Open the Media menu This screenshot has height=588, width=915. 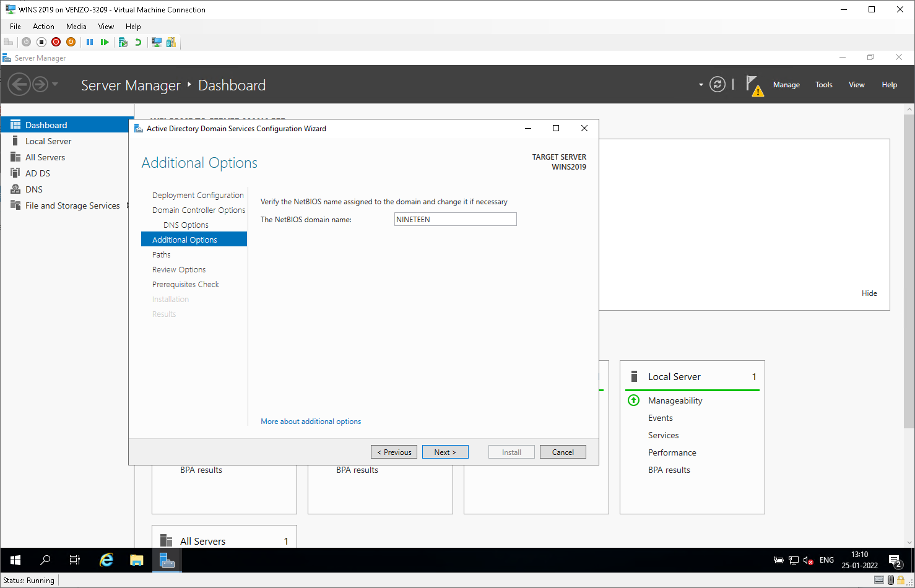coord(76,27)
